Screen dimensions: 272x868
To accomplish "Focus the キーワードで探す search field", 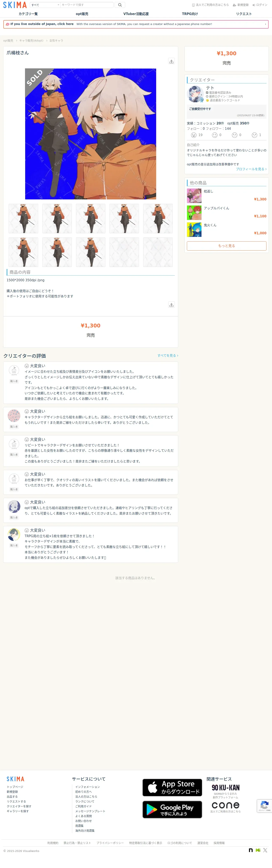I will (x=87, y=5).
